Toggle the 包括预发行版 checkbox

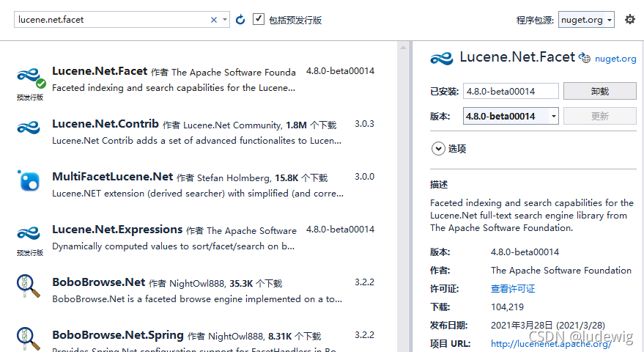point(259,19)
